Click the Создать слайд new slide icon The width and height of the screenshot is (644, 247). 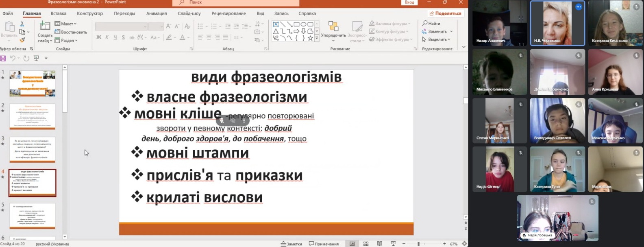[x=45, y=26]
